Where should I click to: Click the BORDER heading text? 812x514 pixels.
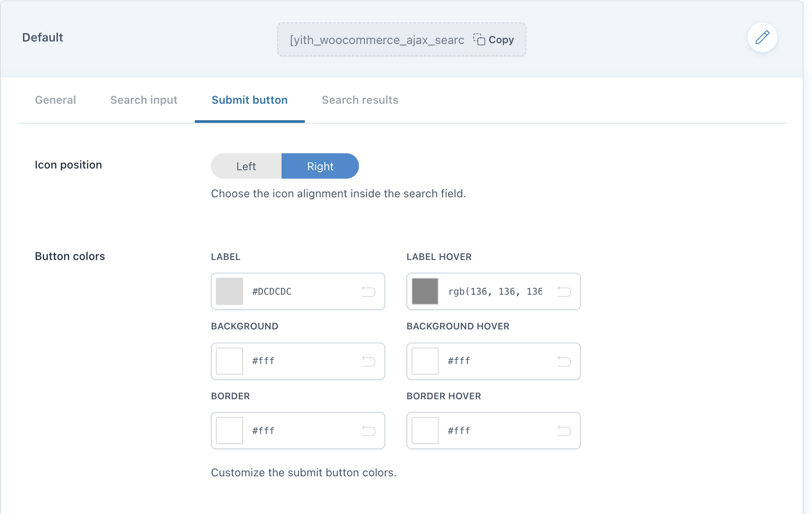pos(230,396)
